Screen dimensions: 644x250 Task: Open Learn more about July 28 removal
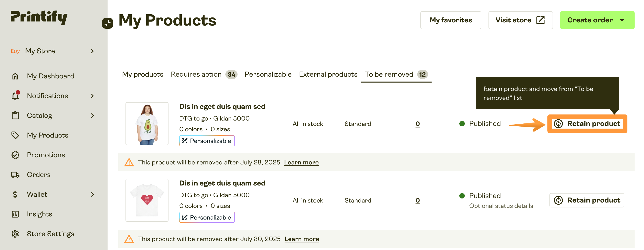click(301, 162)
